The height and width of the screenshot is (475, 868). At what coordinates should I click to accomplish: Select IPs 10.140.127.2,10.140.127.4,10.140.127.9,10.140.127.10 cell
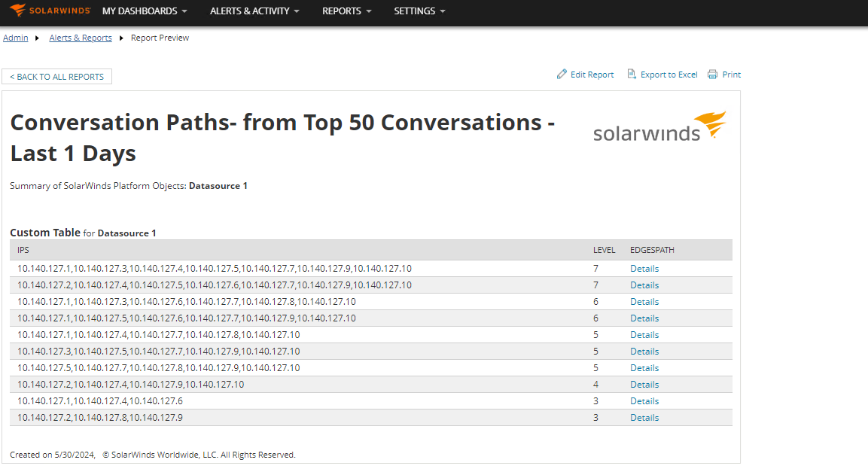pyautogui.click(x=131, y=384)
